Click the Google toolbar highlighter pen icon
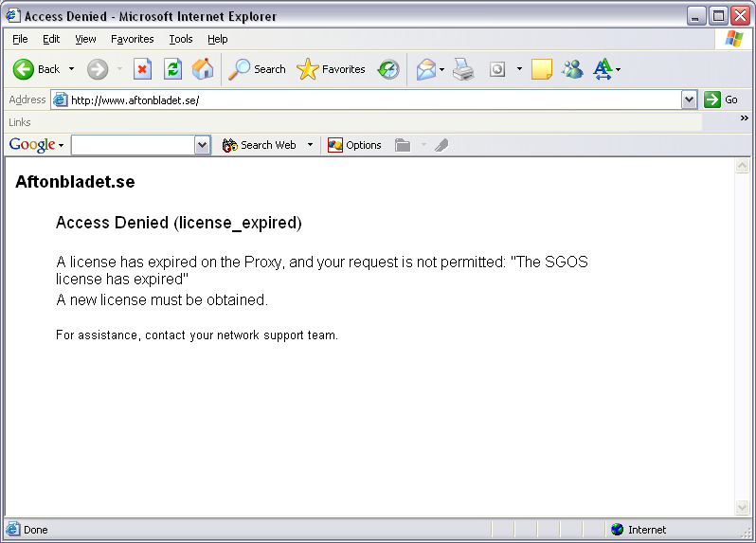The width and height of the screenshot is (756, 543). [x=441, y=145]
